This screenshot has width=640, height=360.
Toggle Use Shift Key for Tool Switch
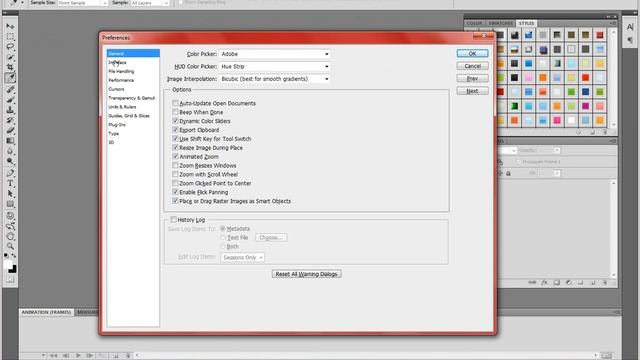(x=175, y=139)
